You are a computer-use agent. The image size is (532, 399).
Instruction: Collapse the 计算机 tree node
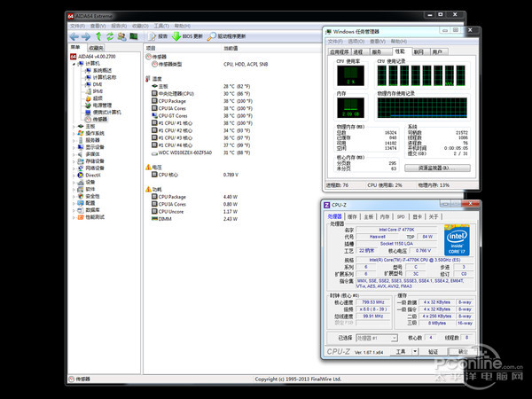pyautogui.click(x=74, y=64)
